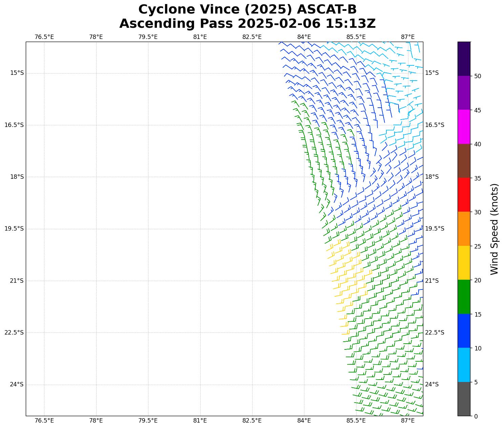The height and width of the screenshot is (428, 504).
Task: Select the magenta 40-45 knots colorbar segment
Action: [464, 127]
